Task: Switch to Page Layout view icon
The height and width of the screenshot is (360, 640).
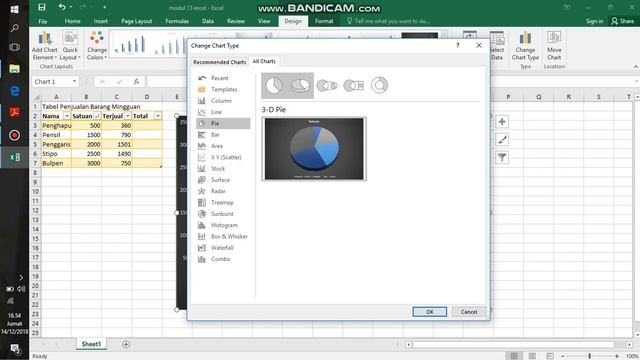Action: tap(532, 356)
